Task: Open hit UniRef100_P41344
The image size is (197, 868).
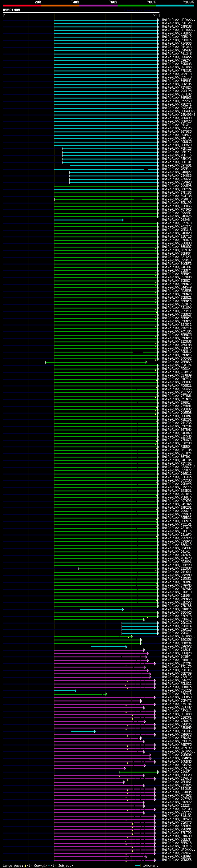Action: pos(177,125)
